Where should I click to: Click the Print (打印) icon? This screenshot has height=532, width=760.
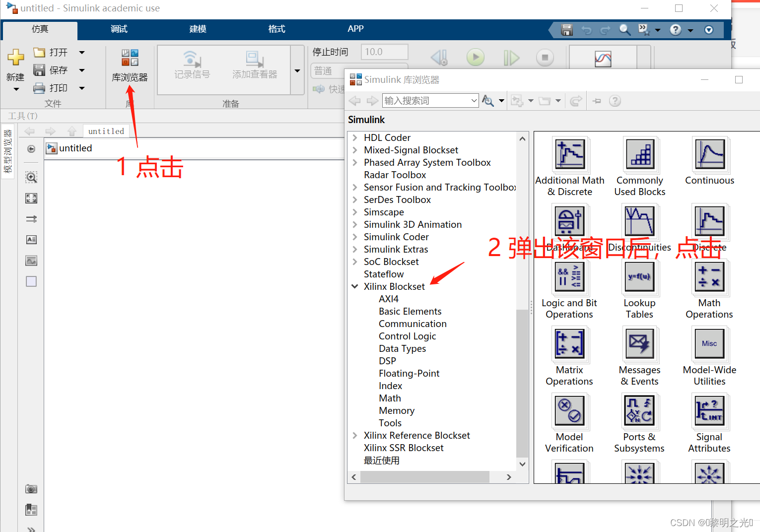click(x=39, y=88)
